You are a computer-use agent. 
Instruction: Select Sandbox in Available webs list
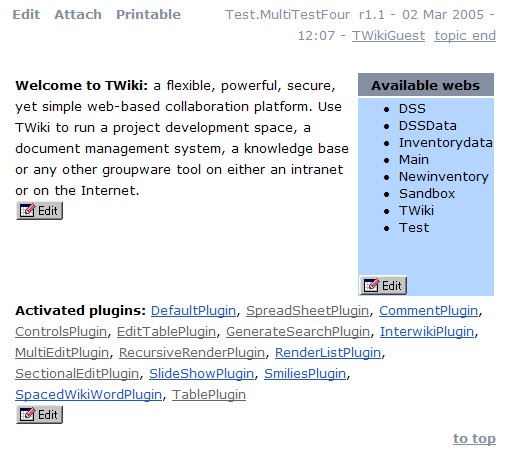(x=427, y=194)
